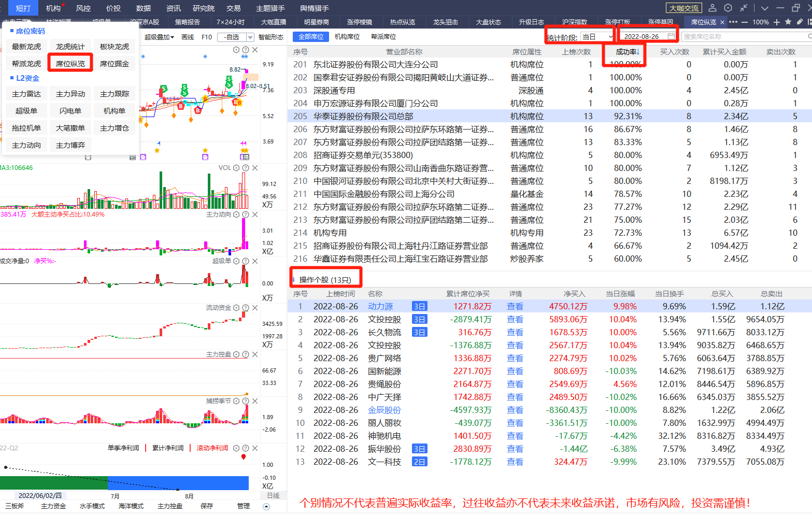Screen dimensions: 812x515
Task: Click 查看 link for 动力源 row
Action: 515,306
